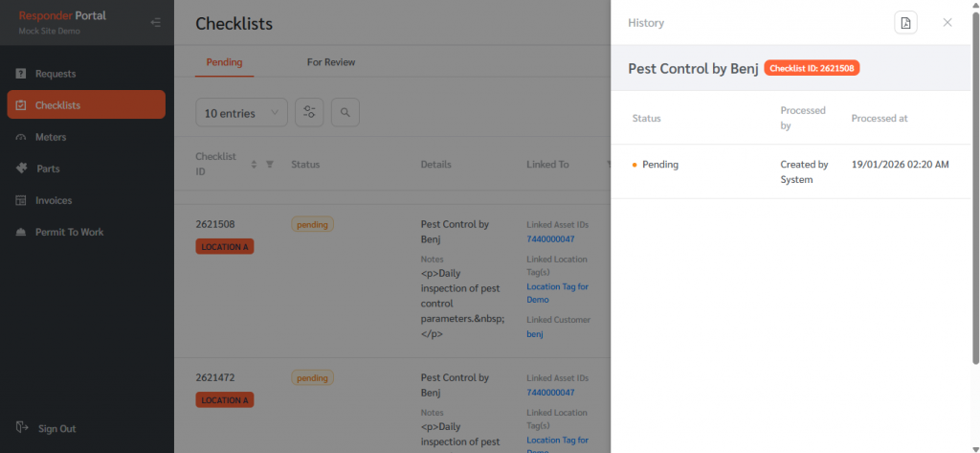
Task: Open Location Tag for Demo link
Action: point(557,292)
